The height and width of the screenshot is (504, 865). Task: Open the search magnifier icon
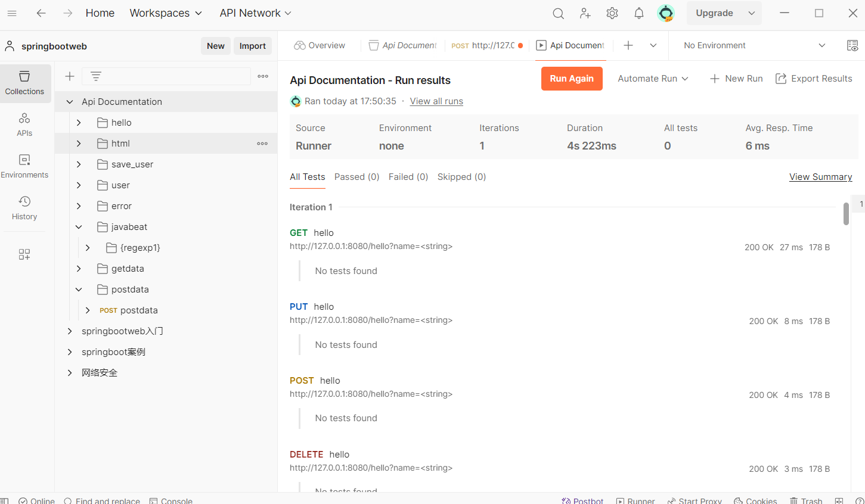point(558,13)
